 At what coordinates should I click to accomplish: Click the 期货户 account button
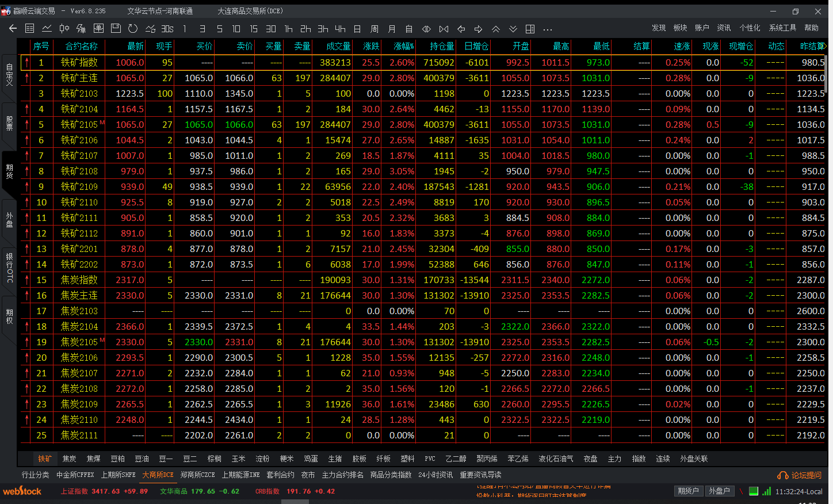pyautogui.click(x=689, y=491)
